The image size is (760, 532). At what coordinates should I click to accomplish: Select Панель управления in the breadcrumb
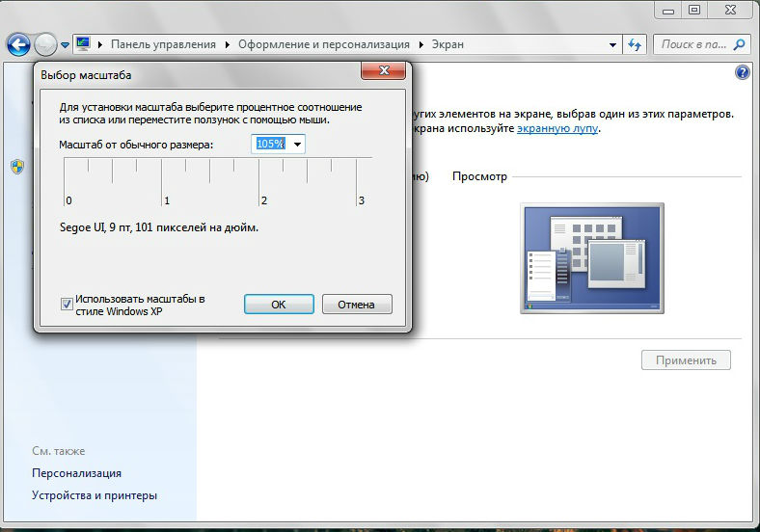[x=165, y=44]
